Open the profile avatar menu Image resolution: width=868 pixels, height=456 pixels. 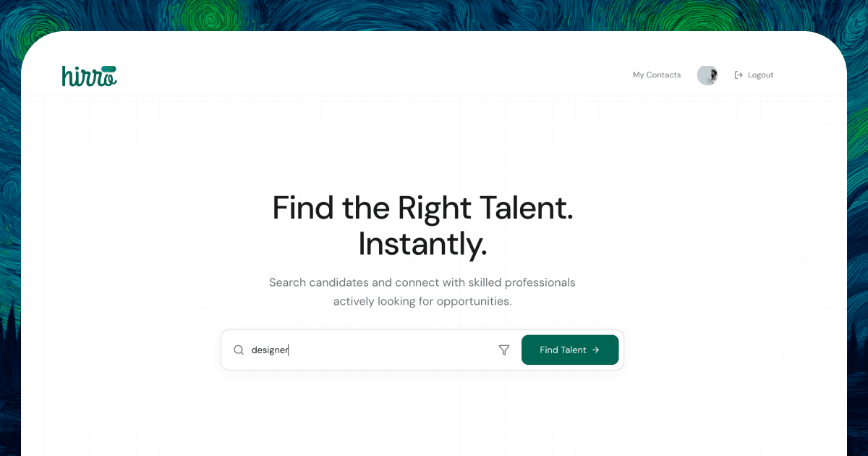707,75
